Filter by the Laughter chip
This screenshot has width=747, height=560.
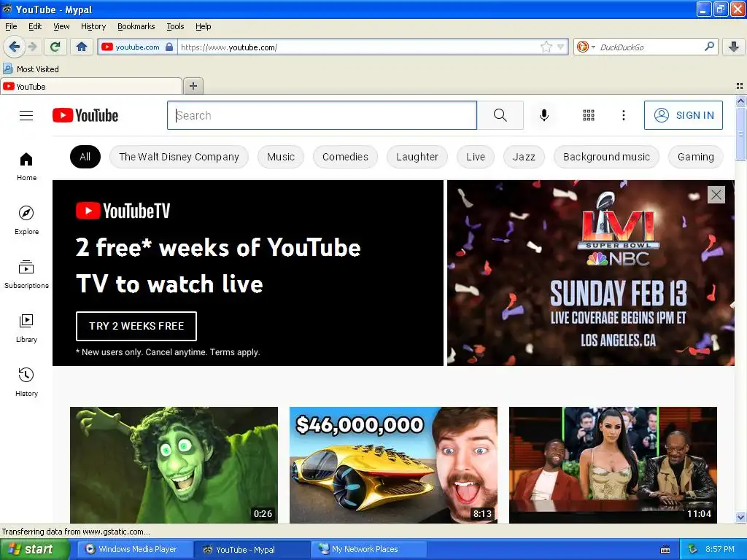[x=417, y=157]
